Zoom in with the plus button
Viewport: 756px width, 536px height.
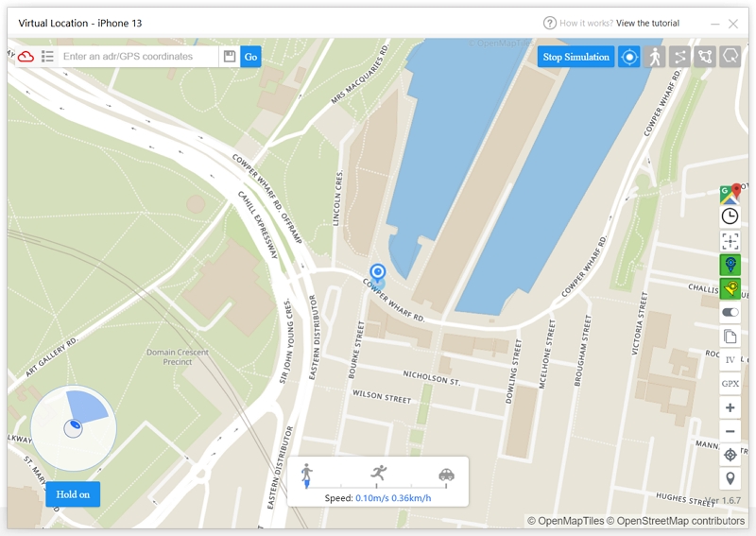click(730, 407)
